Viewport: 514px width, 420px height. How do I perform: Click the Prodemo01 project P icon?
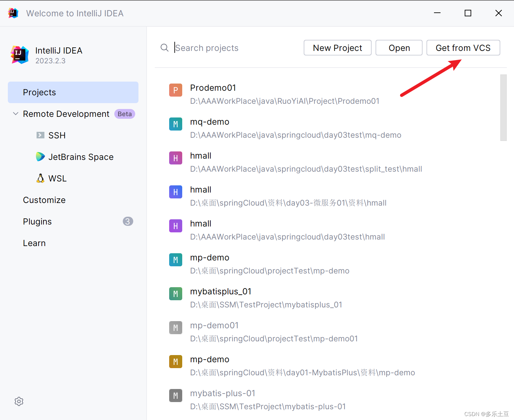click(x=176, y=90)
